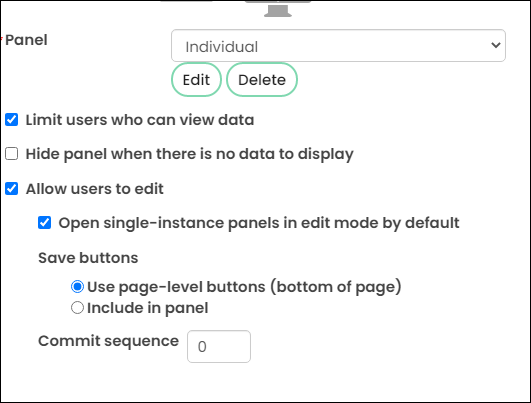531x403 pixels.
Task: Disable Open single-instance panels in edit mode checkbox
Action: (44, 223)
